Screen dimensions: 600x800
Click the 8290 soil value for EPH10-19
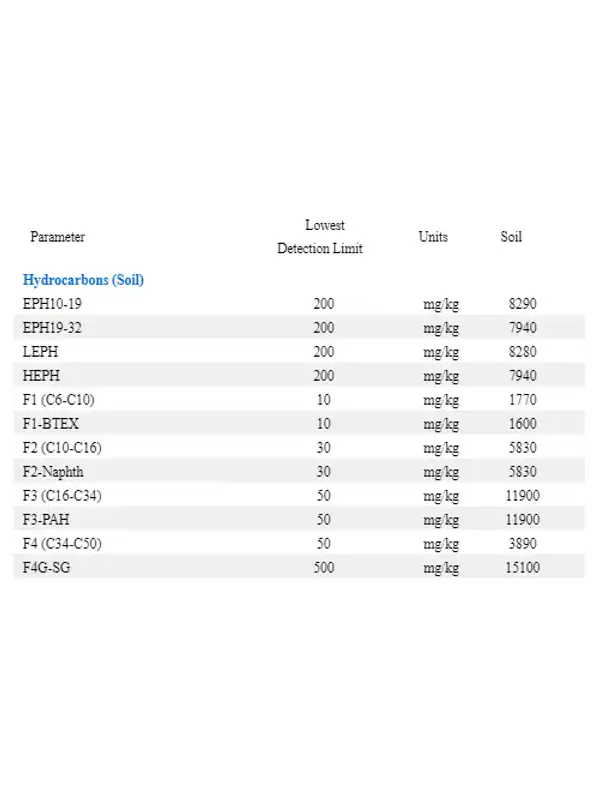point(523,304)
